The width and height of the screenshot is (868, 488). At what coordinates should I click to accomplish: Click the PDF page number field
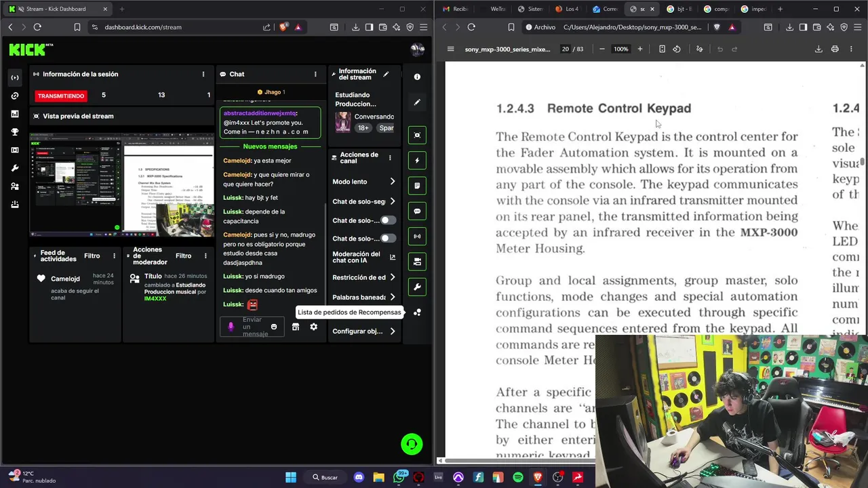point(566,49)
